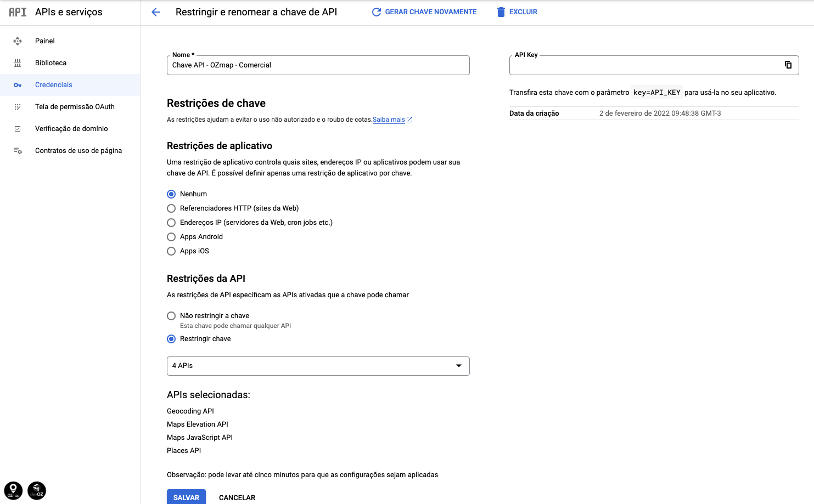Select Restringir chave option
This screenshot has width=814, height=504.
point(171,339)
